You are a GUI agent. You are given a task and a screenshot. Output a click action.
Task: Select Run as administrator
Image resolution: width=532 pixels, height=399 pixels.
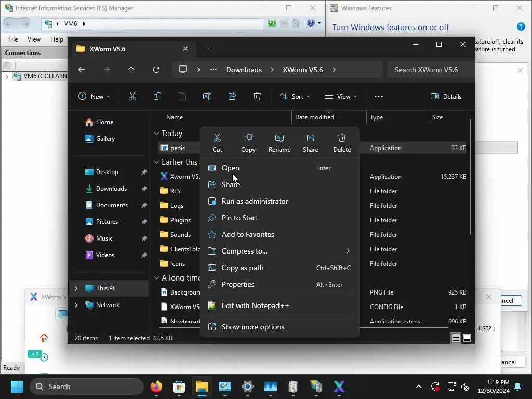pos(279,201)
